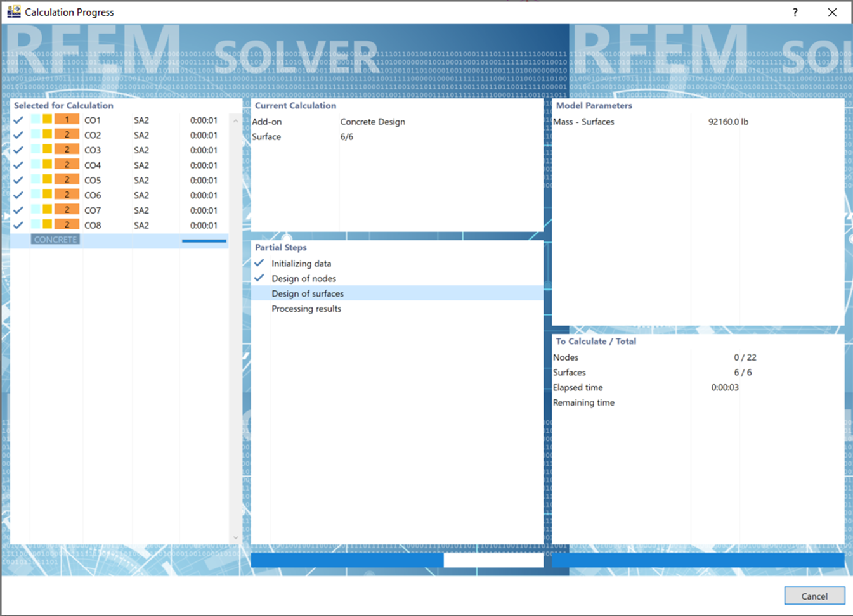The width and height of the screenshot is (853, 616).
Task: Click the Mass - Surfaces parameter label
Action: click(x=583, y=122)
